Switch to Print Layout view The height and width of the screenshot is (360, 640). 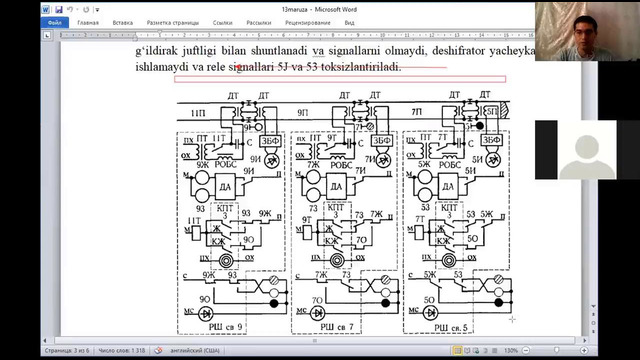458,351
